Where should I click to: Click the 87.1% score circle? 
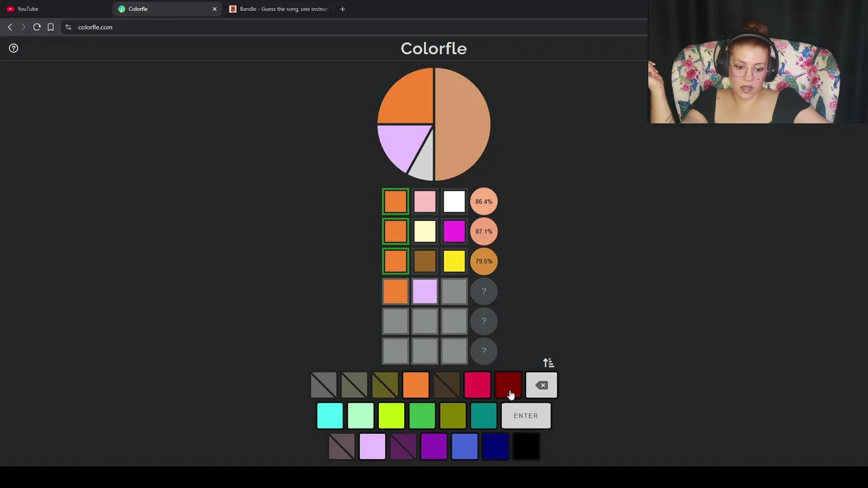484,231
